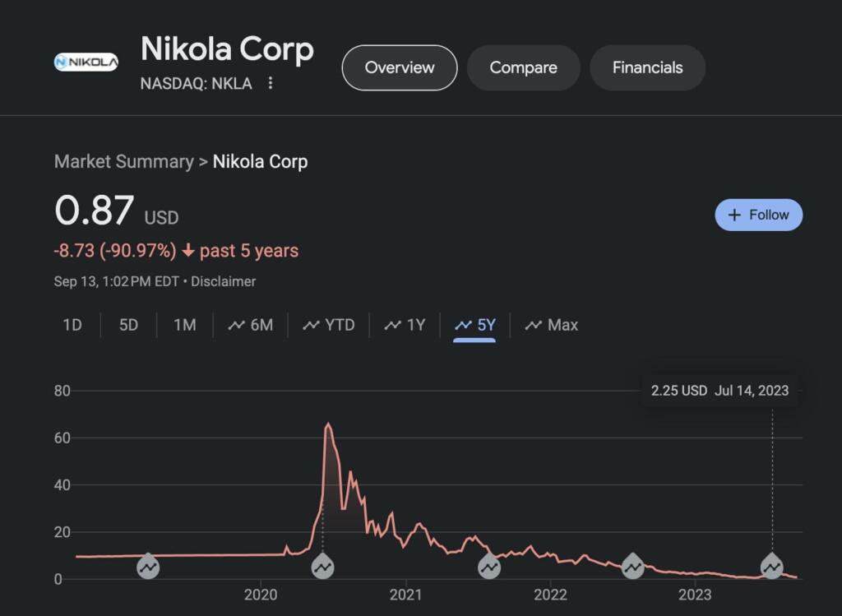Switch chart to Max range
Screen dimensions: 842x616
pyautogui.click(x=552, y=325)
